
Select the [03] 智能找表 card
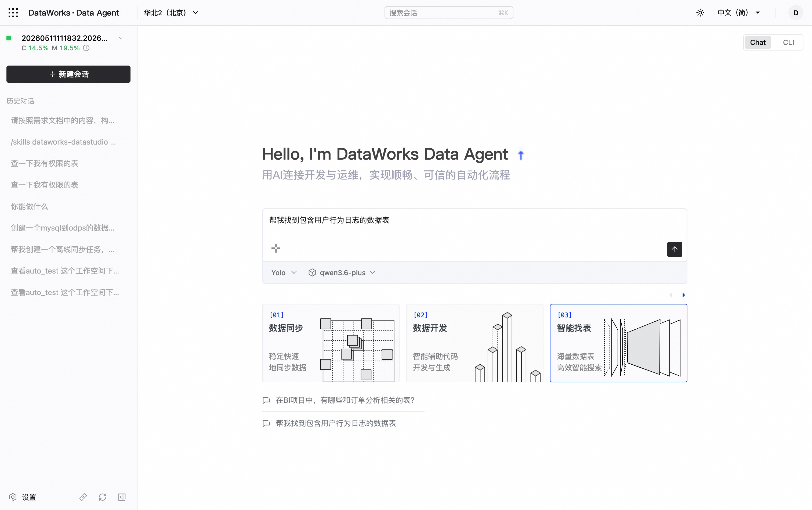pos(618,343)
